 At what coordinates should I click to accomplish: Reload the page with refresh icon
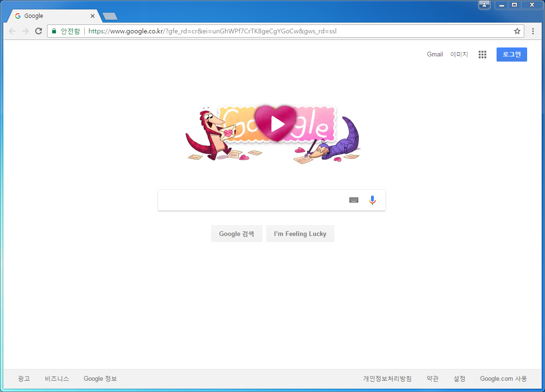[39, 31]
